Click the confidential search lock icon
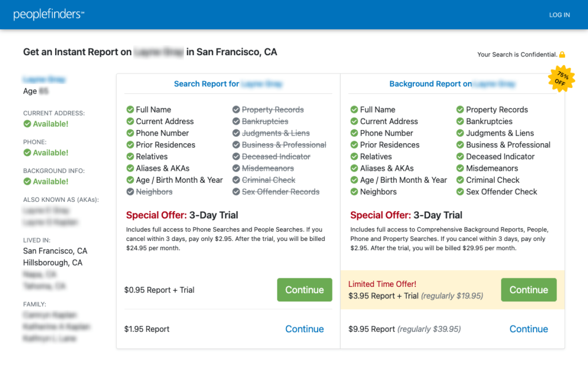Screen dimensions: 588x368 [562, 55]
